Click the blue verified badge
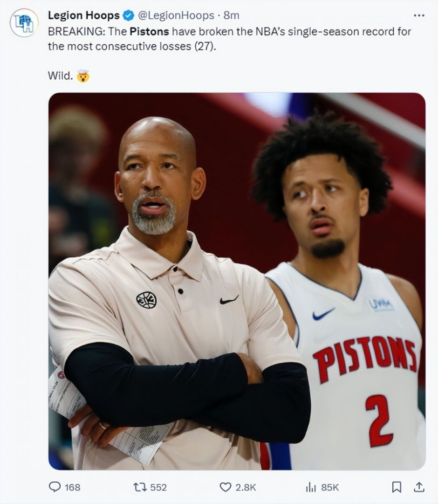This screenshot has width=438, height=504. coord(128,16)
